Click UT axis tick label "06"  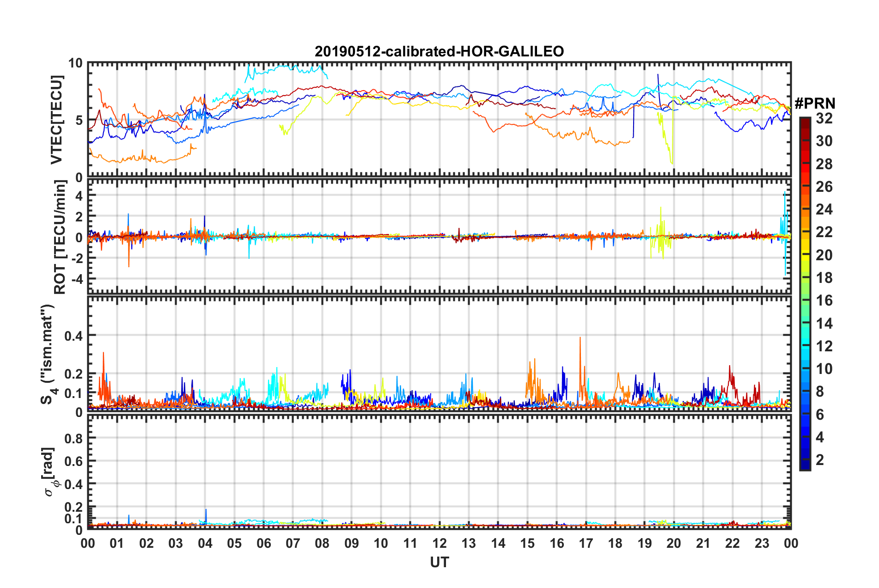pyautogui.click(x=263, y=543)
